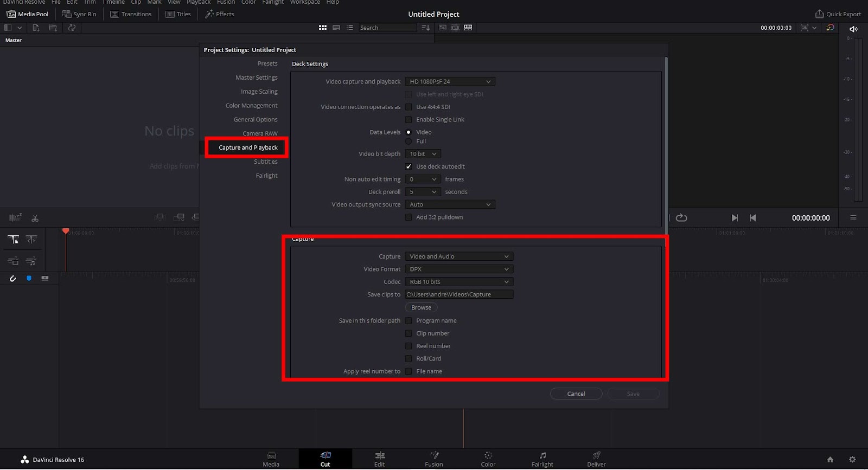Click the Browse button
Viewport: 868px width, 470px height.
click(x=422, y=308)
